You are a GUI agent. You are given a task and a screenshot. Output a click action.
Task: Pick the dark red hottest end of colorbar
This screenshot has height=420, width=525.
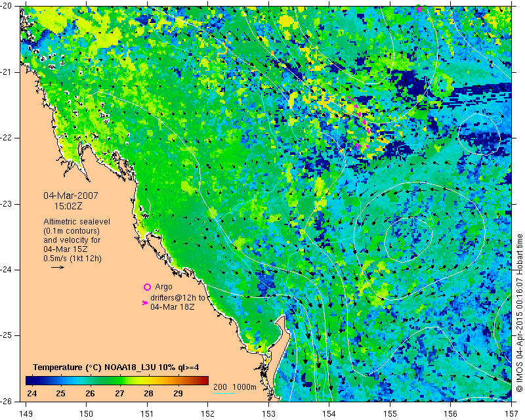click(207, 381)
